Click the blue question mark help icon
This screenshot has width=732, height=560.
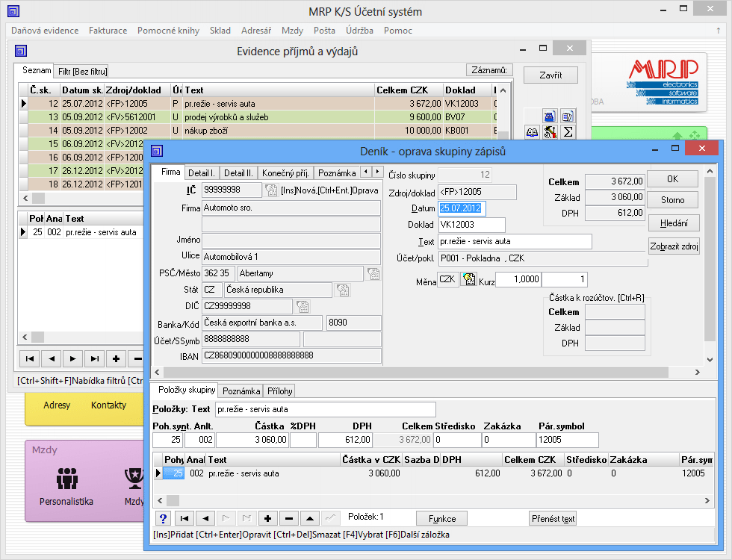(x=164, y=518)
